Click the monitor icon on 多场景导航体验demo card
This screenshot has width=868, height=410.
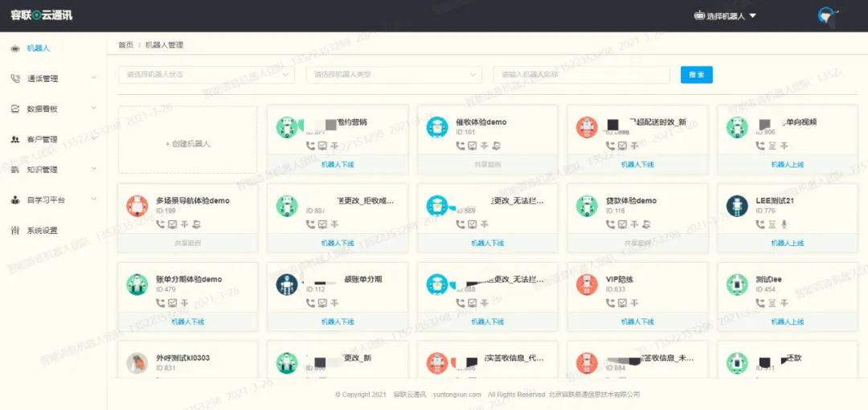tap(173, 224)
